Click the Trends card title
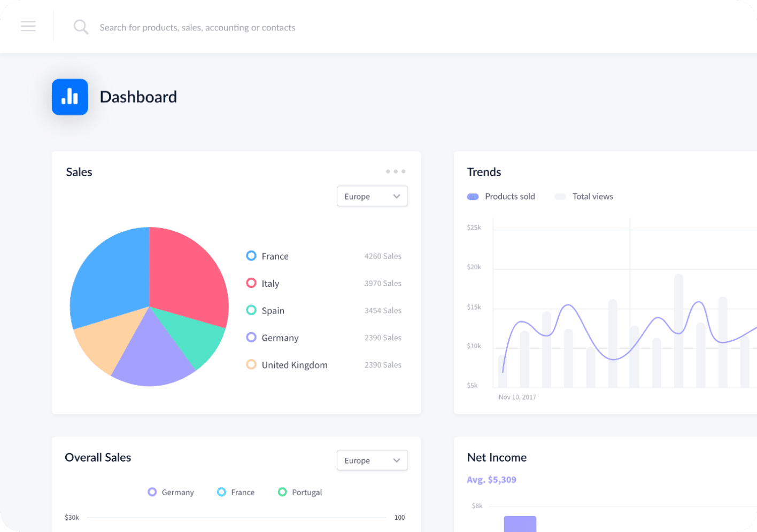The width and height of the screenshot is (757, 532). (484, 172)
